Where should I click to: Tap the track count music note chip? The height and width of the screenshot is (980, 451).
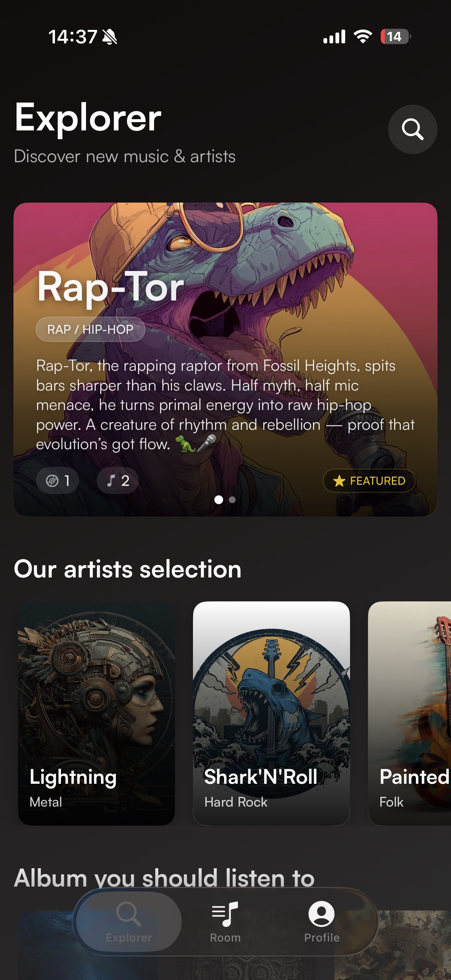(x=117, y=481)
